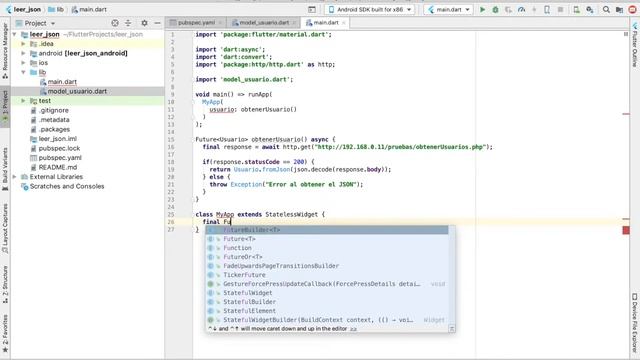Expand the ios folder
The width and height of the screenshot is (640, 360).
(23, 62)
